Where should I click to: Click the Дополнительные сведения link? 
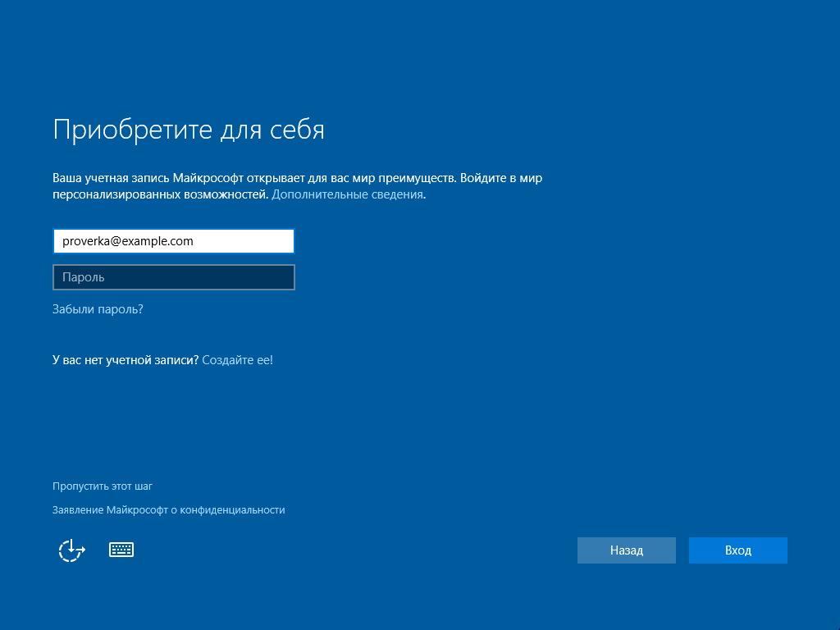tap(347, 195)
